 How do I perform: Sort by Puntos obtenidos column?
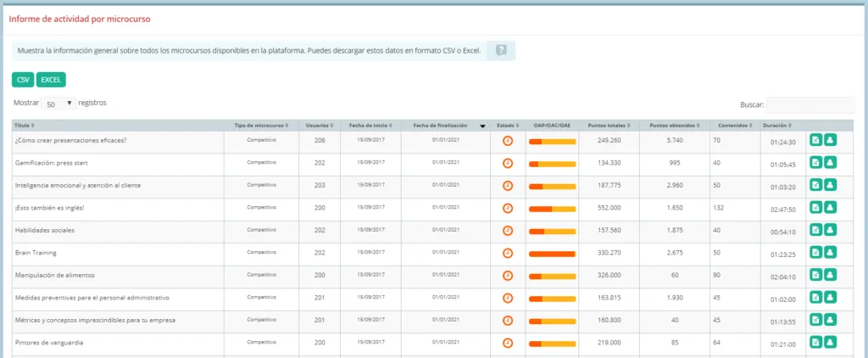(x=674, y=126)
